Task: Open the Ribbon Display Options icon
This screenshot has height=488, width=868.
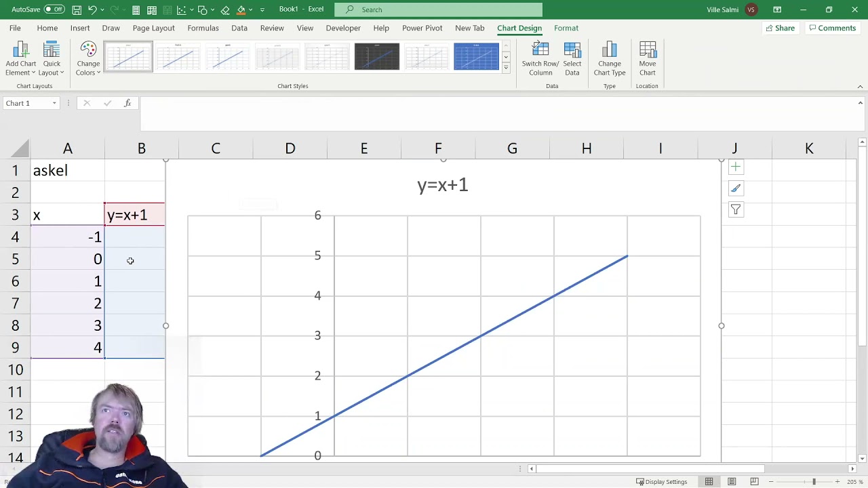Action: 777,9
